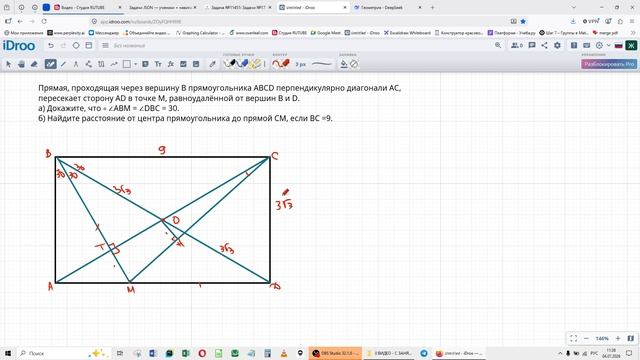Open OBS Studio from the taskbar
The height and width of the screenshot is (360, 640).
tap(335, 353)
